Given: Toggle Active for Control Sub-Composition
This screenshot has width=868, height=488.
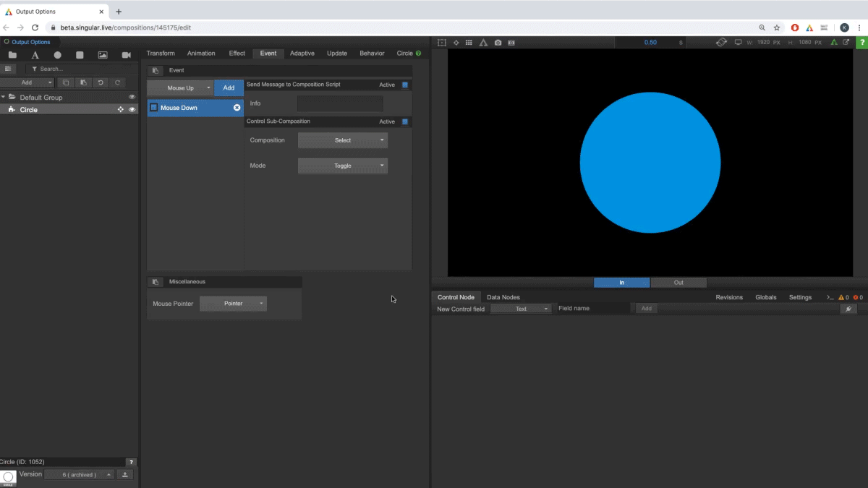Looking at the screenshot, I should click(x=405, y=121).
